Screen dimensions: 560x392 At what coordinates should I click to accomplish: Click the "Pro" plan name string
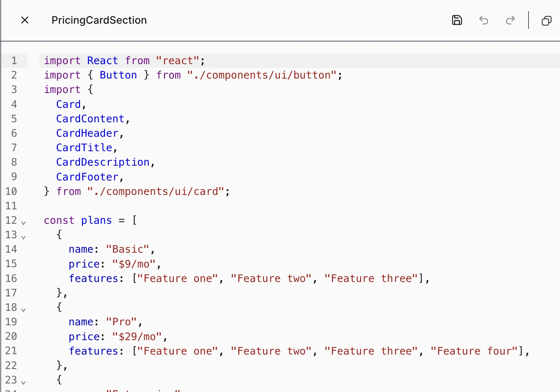pyautogui.click(x=121, y=322)
